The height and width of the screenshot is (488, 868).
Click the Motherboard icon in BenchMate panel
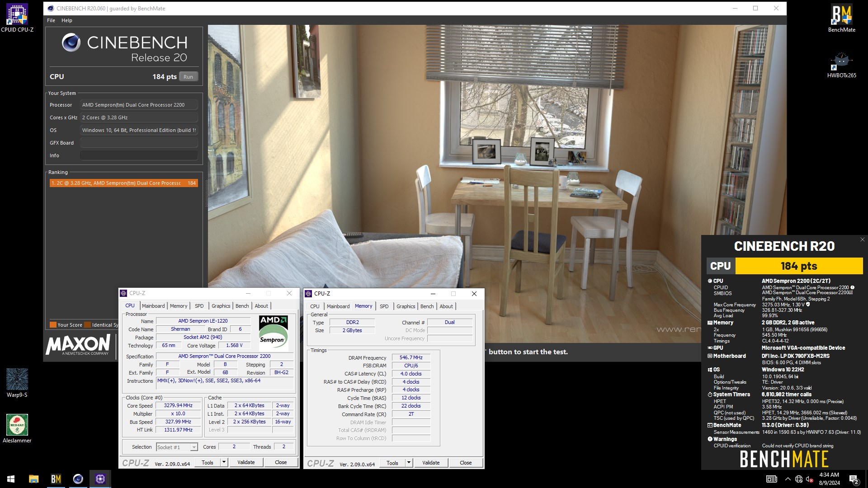point(710,356)
